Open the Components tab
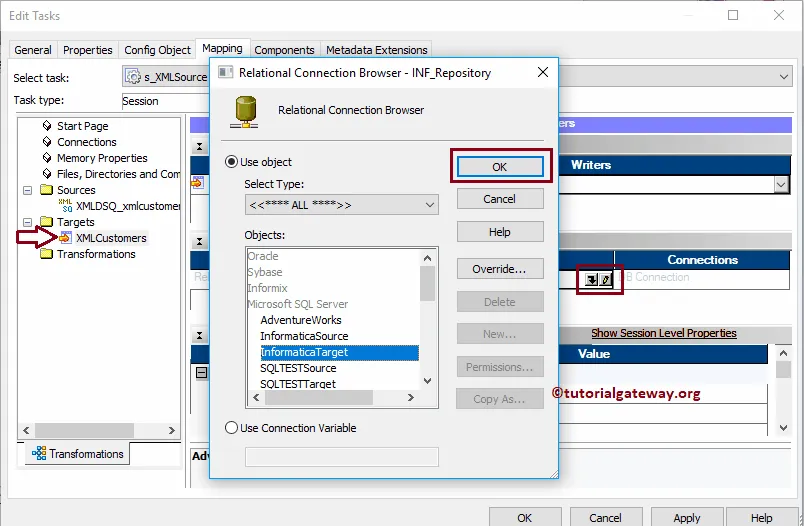804x526 pixels. pyautogui.click(x=285, y=50)
